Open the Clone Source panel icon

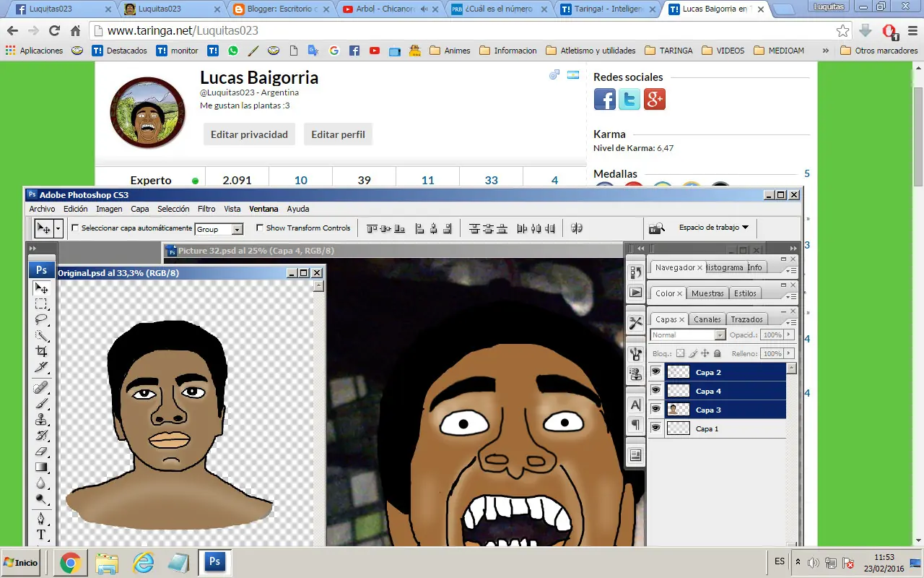[x=635, y=374]
